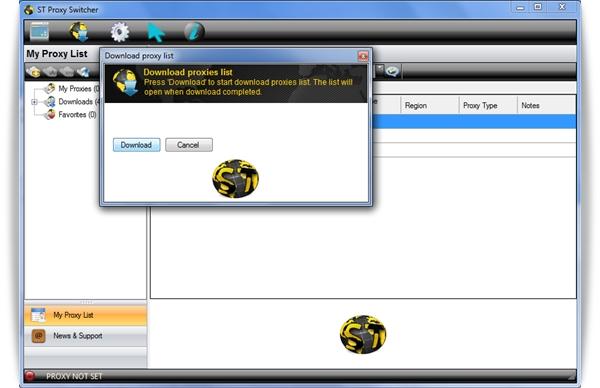Close the ST Proxy Switcher main window
The image size is (600, 388).
click(x=562, y=7)
